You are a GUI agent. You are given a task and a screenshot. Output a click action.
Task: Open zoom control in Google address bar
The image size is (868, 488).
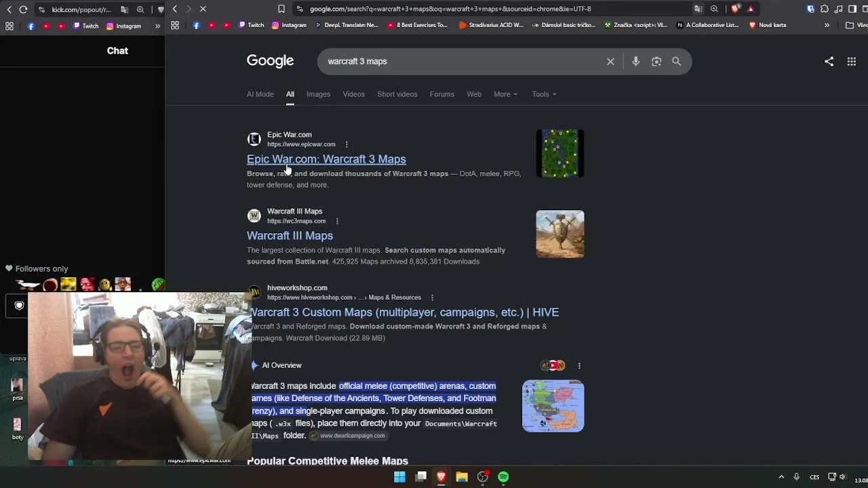coord(714,9)
